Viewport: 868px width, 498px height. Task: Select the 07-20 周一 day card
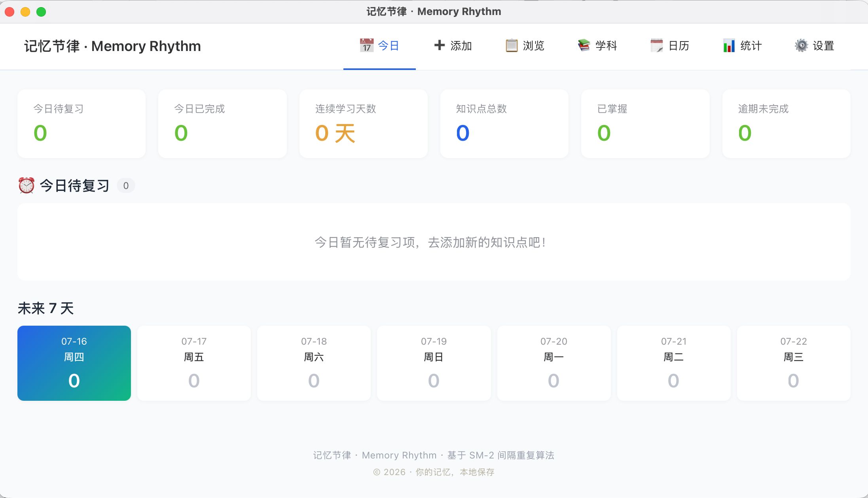click(x=554, y=363)
